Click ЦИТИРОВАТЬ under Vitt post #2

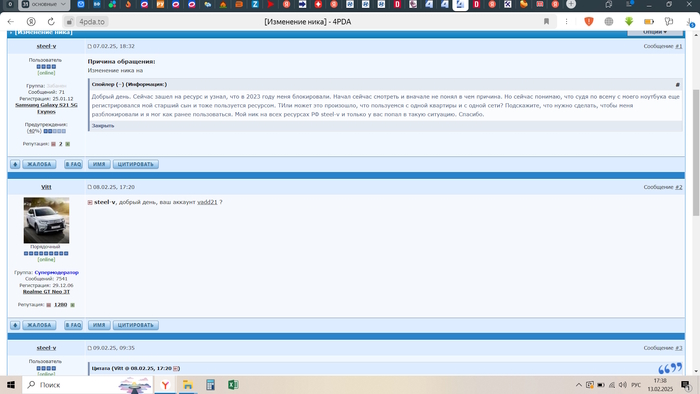[x=136, y=325]
